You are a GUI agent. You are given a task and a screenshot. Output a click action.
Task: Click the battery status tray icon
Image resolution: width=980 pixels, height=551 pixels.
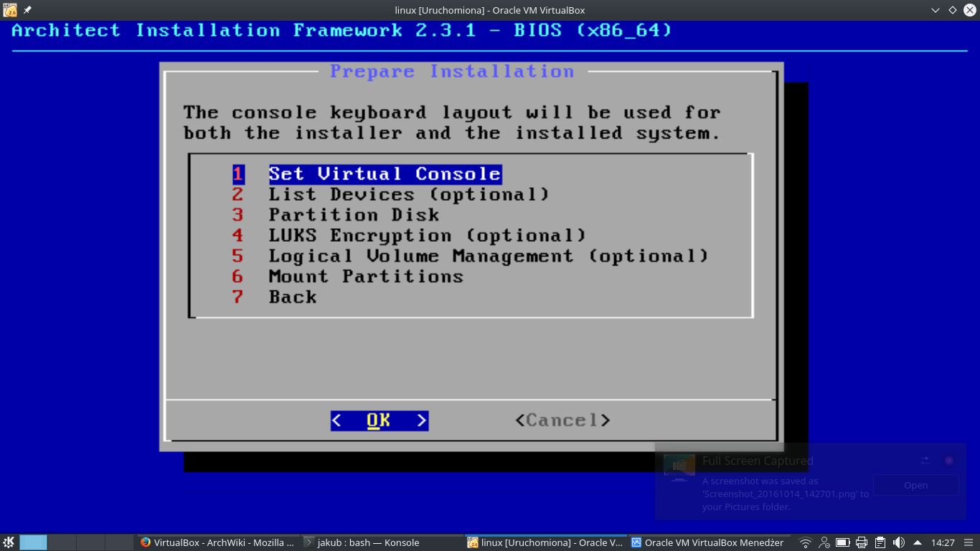[x=843, y=542]
